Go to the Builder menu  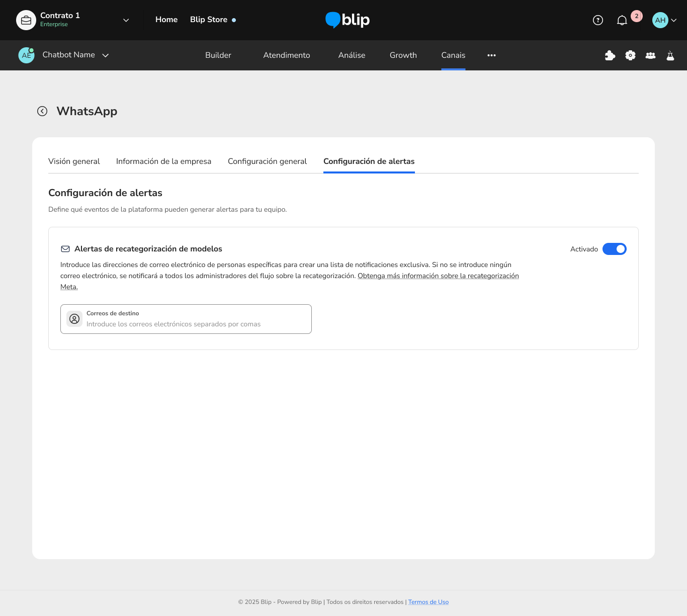coord(218,55)
